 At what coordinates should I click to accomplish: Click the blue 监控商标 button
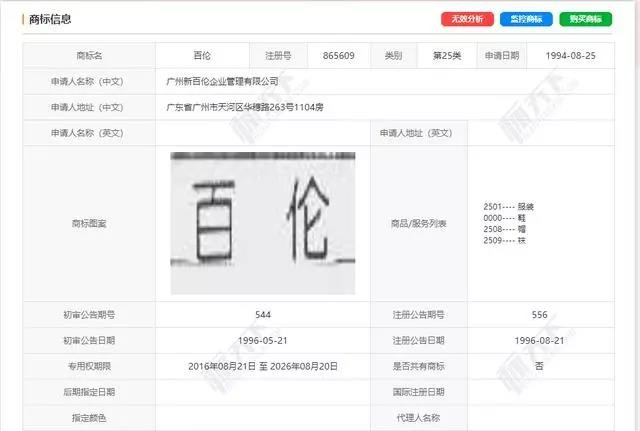pos(526,18)
